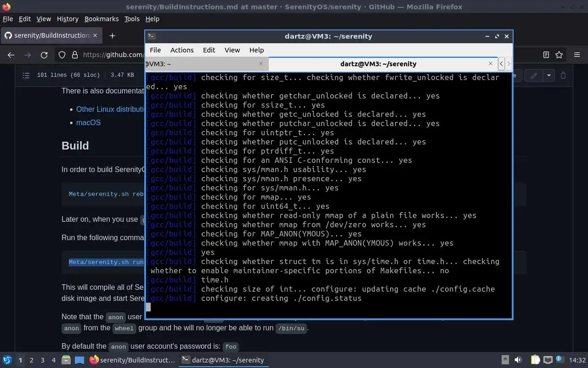Open the terminal View menu

pos(232,50)
